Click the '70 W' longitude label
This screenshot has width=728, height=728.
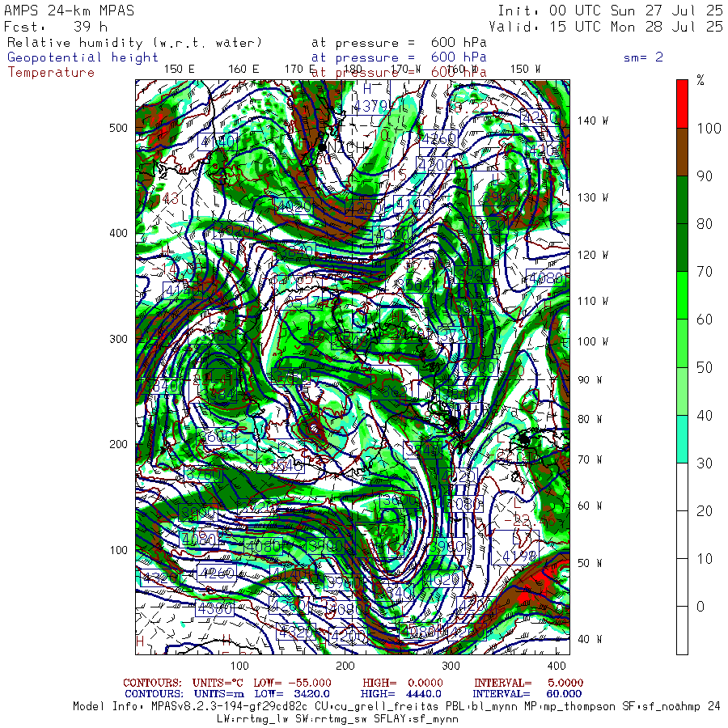pos(590,459)
